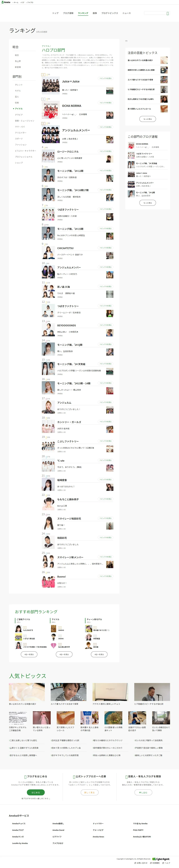
Task: Select モデル category in sidebar
Action: click(18, 91)
